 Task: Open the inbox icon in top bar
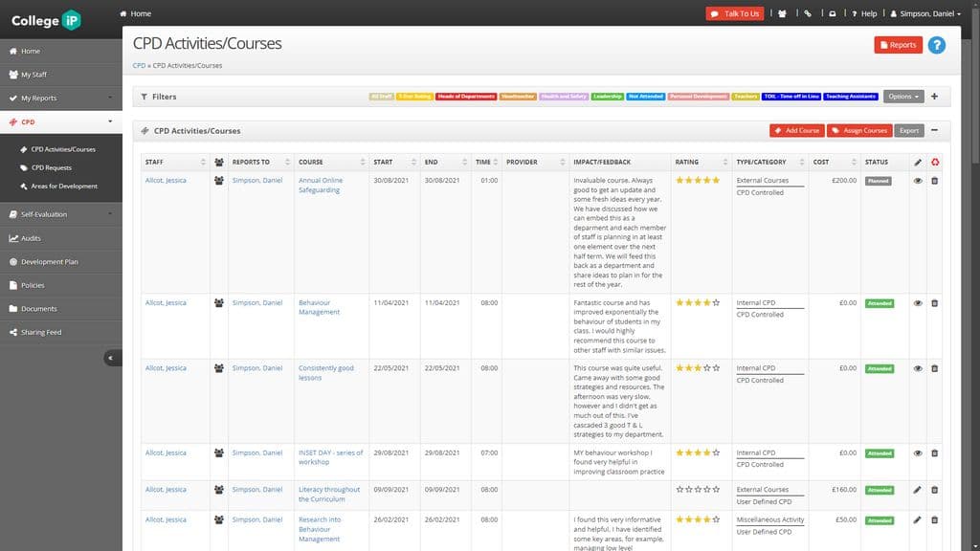(x=832, y=13)
